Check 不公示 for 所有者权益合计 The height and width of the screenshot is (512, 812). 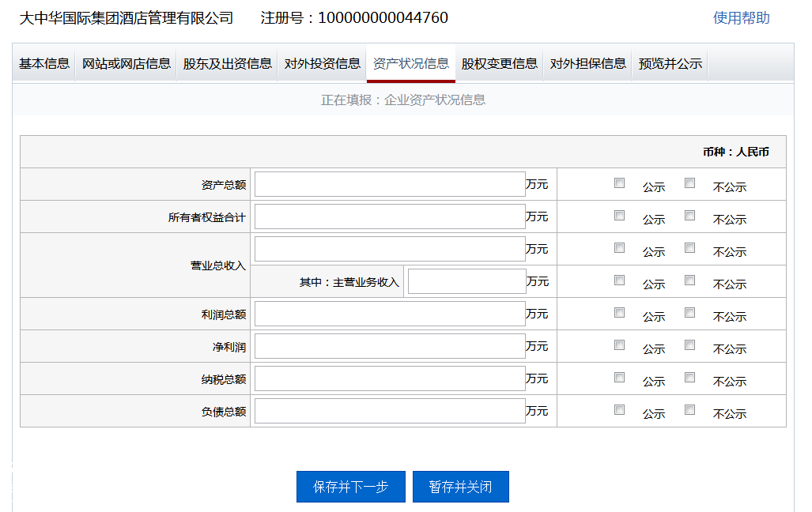click(689, 214)
